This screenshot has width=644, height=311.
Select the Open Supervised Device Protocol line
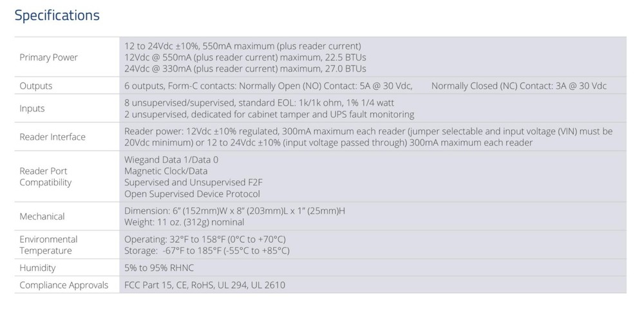[x=192, y=194]
